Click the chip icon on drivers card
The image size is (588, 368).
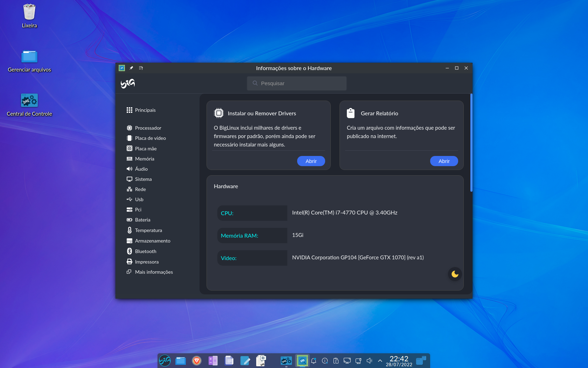219,113
